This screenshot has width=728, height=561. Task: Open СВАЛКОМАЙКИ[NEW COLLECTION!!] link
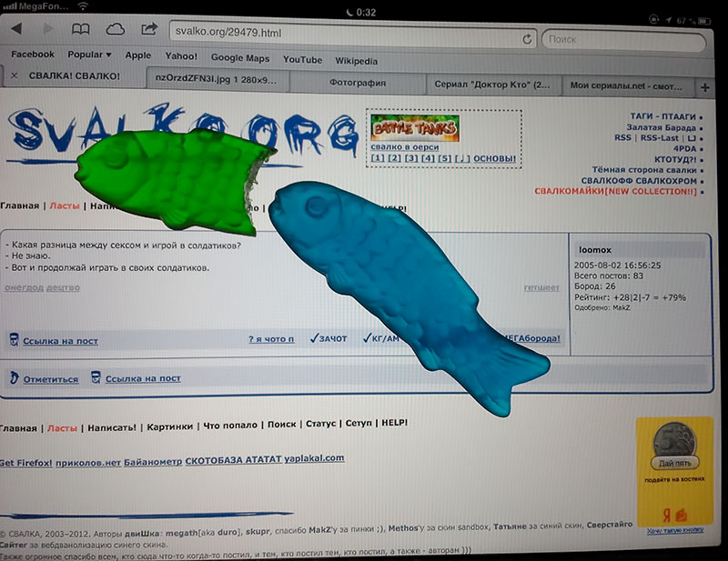pos(616,191)
